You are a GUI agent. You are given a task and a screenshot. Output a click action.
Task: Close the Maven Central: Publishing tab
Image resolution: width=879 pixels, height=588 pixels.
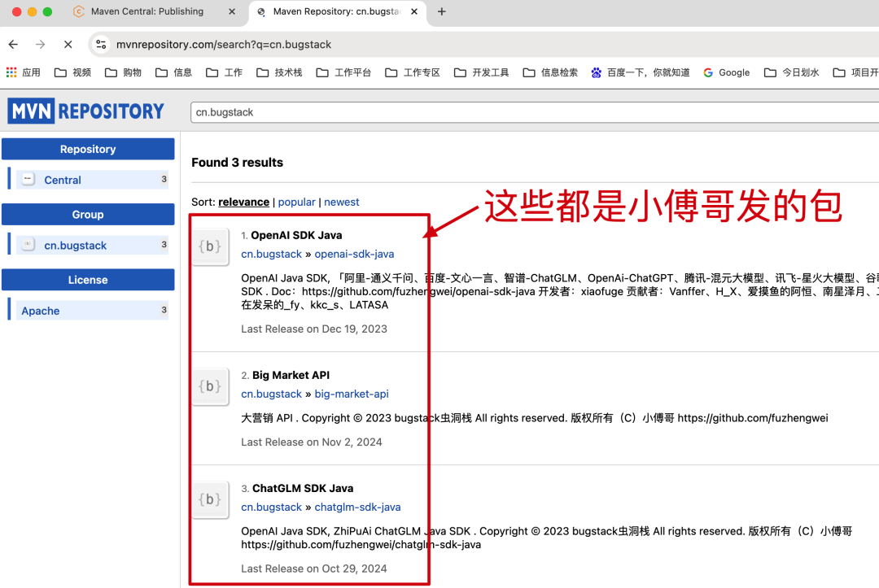(231, 11)
